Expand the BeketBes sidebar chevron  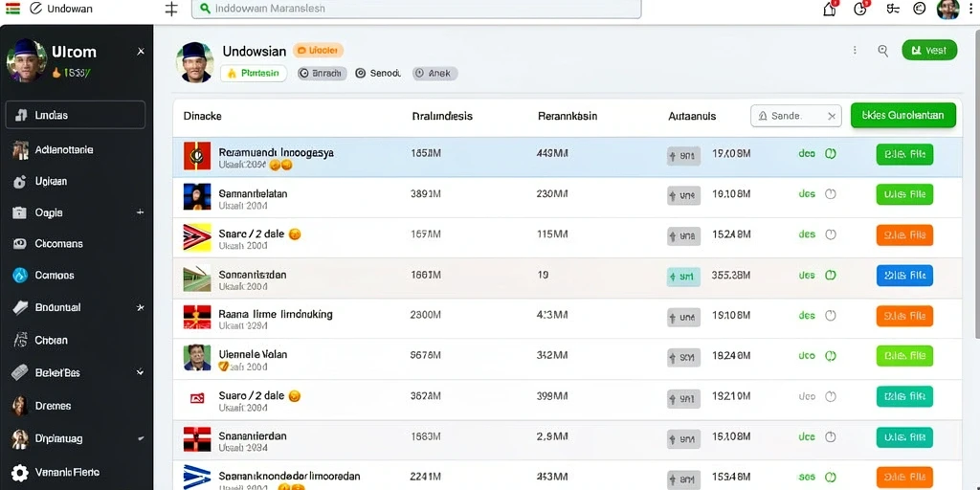[140, 372]
